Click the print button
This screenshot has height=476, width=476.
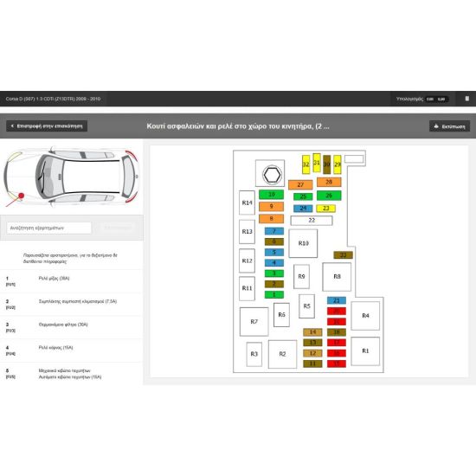point(449,126)
